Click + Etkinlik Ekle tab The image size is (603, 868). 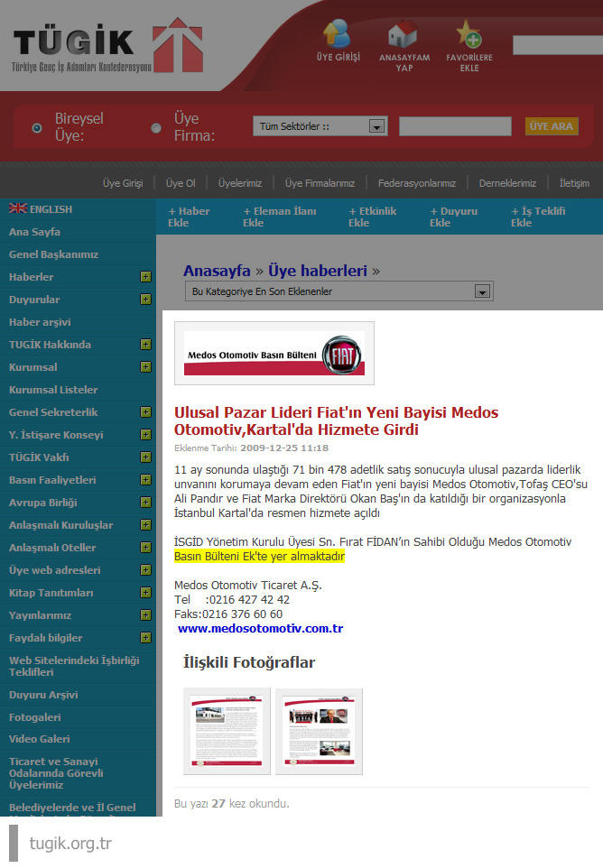pos(372,217)
